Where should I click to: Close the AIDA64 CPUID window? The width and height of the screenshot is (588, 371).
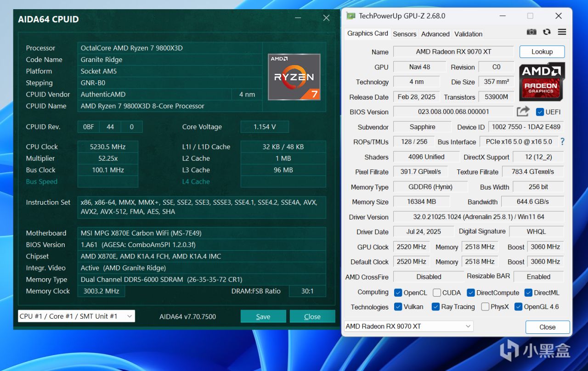[x=326, y=18]
